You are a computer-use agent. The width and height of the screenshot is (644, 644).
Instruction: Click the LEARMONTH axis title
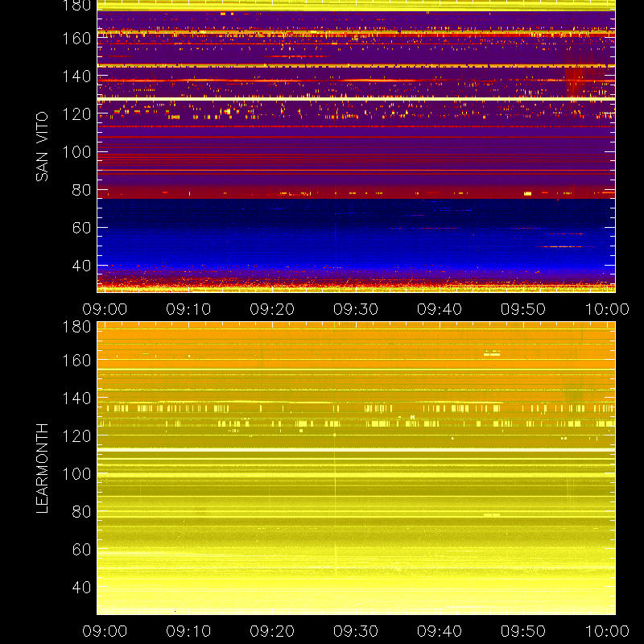point(42,469)
